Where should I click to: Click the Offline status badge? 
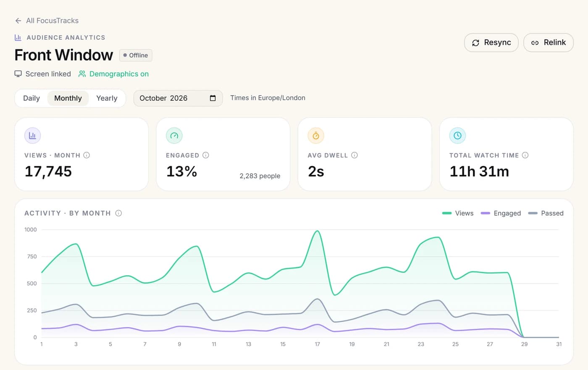[x=136, y=55]
